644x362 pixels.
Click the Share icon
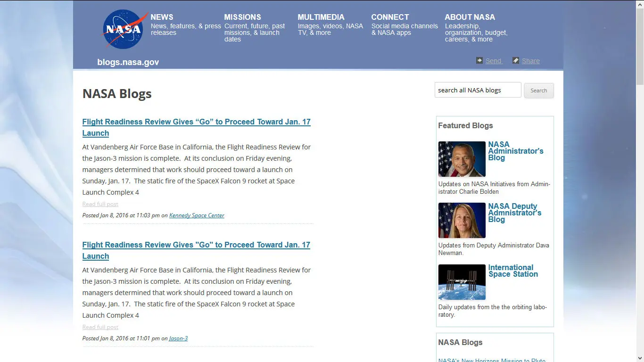pos(515,60)
